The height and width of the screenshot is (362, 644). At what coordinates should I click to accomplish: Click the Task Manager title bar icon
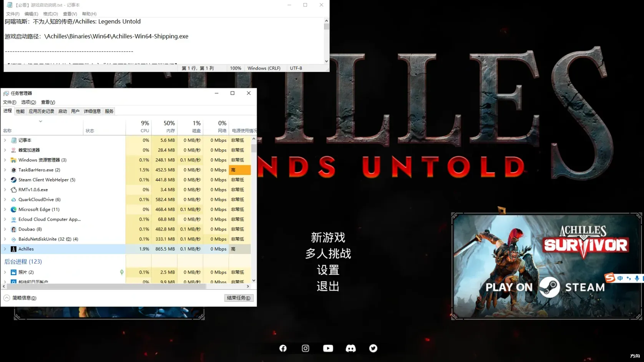(6, 93)
